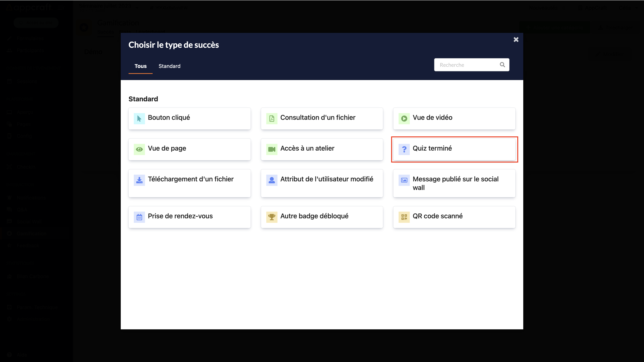Viewport: 644px width, 362px height.
Task: Choose Vue de page success type
Action: [190, 149]
